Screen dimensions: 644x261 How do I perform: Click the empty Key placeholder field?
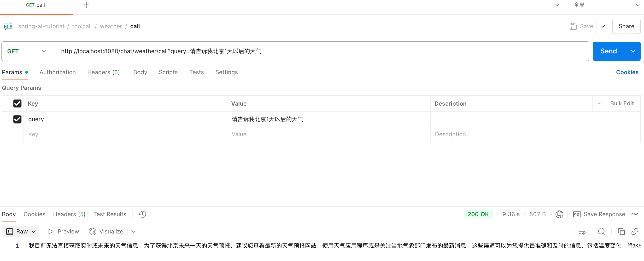(125, 134)
